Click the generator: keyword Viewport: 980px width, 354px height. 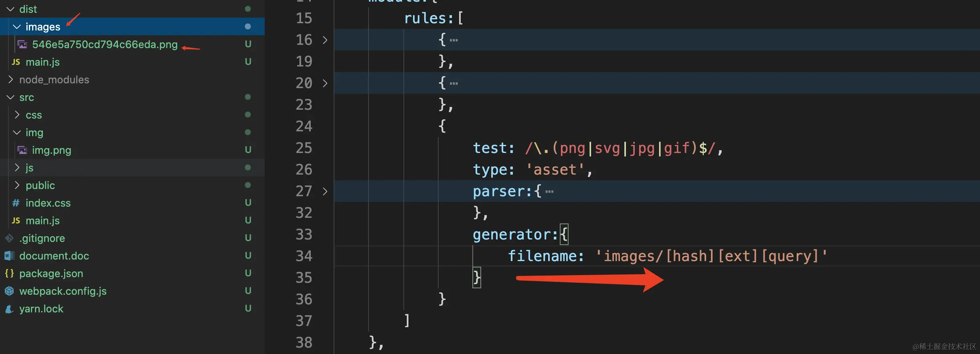pyautogui.click(x=516, y=235)
